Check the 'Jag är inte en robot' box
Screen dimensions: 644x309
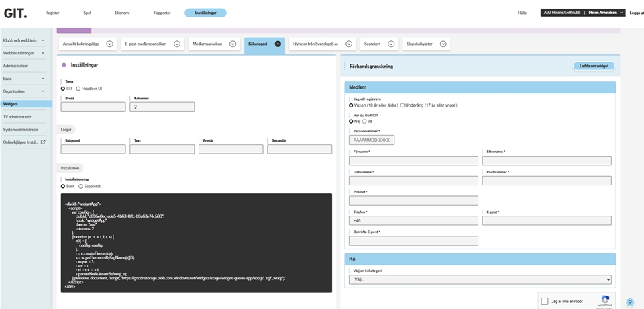click(545, 302)
